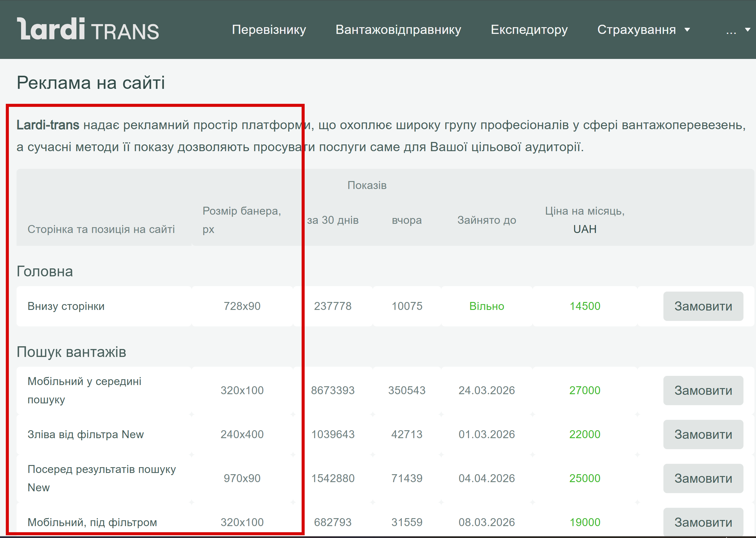756x538 pixels.
Task: Order the Мобільний у середині пошуку banner
Action: pyautogui.click(x=703, y=390)
